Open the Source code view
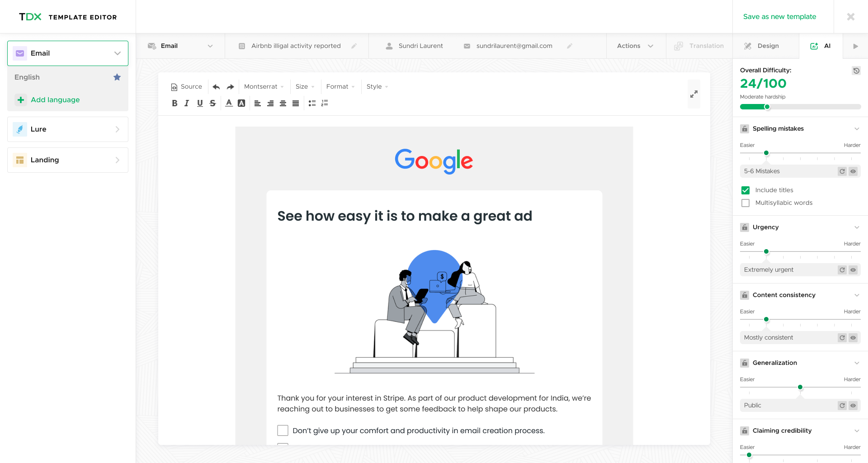The height and width of the screenshot is (463, 868). 187,87
